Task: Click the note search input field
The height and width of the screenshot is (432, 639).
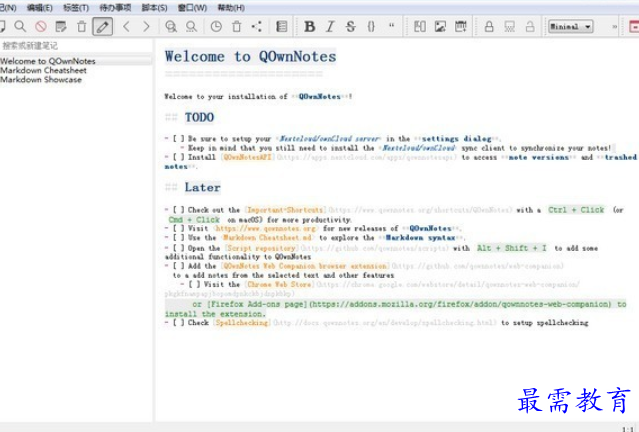Action: pos(75,46)
